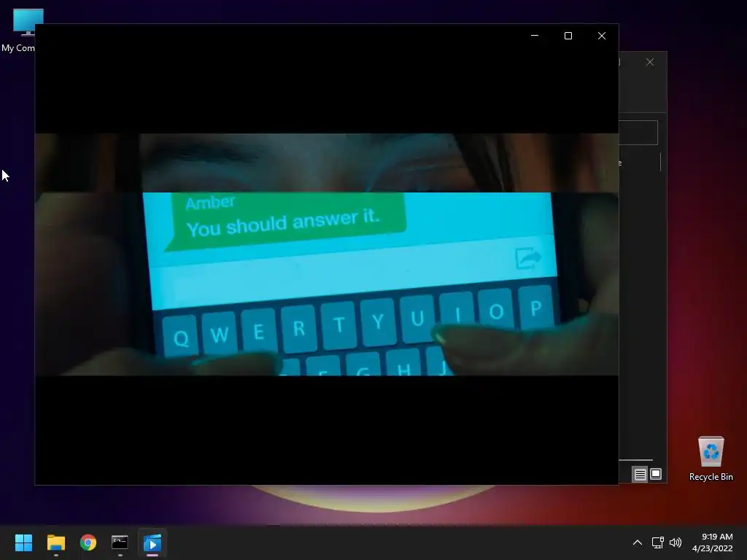Maximize the video player window
The width and height of the screenshot is (747, 560).
(568, 36)
